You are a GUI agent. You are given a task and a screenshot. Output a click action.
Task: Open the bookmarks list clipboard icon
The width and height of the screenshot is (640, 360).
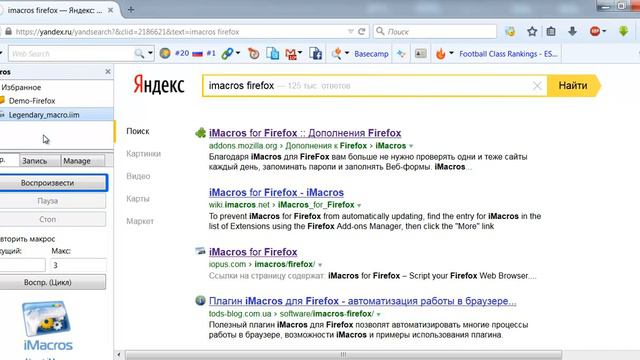coord(551,31)
